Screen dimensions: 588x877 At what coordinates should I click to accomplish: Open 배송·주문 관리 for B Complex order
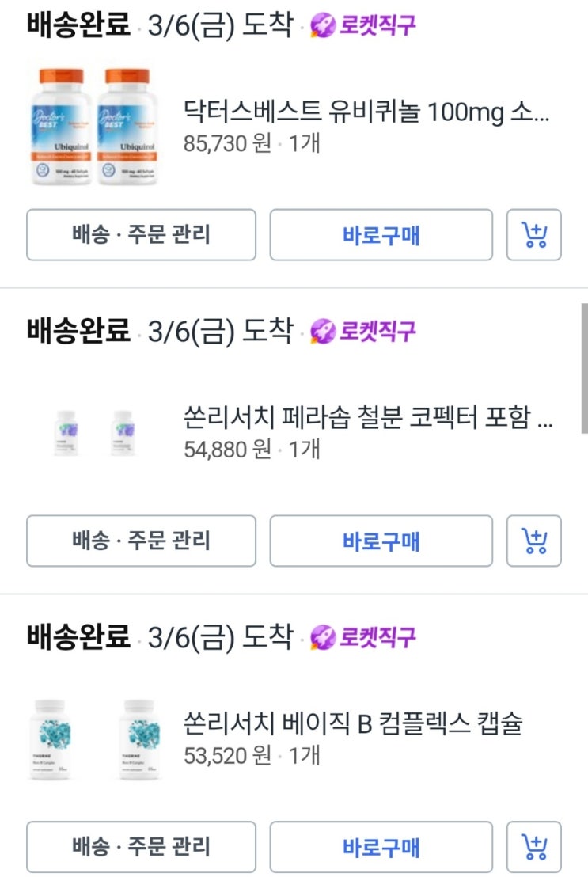coord(141,848)
